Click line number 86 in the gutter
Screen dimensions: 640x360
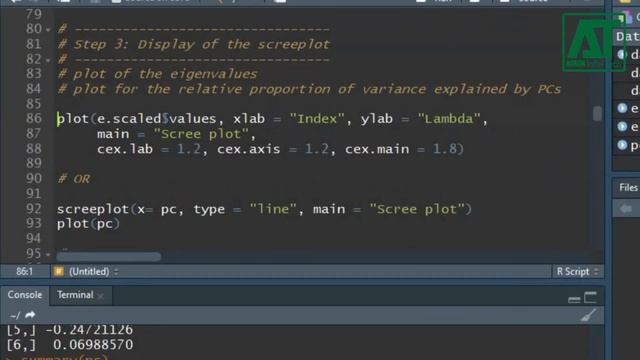pyautogui.click(x=34, y=119)
